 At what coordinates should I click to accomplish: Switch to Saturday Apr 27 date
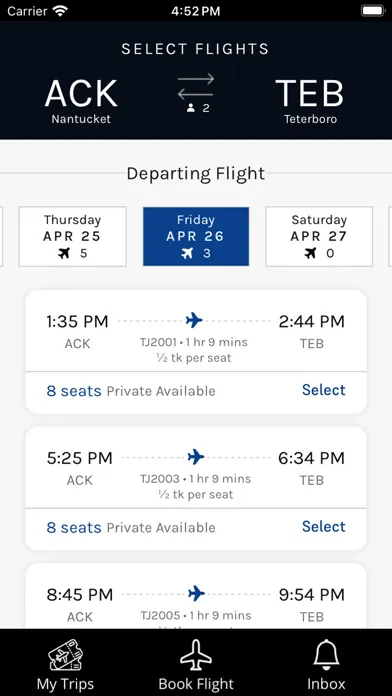319,237
